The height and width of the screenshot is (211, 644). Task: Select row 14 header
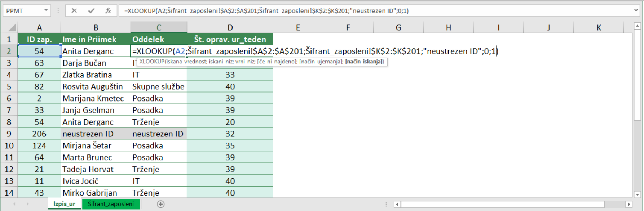9,193
